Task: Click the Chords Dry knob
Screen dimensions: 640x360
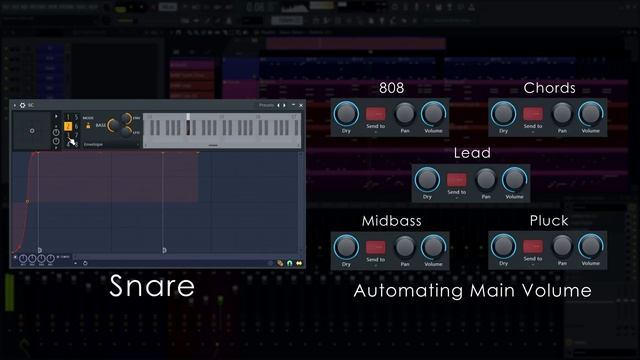Action: (504, 114)
